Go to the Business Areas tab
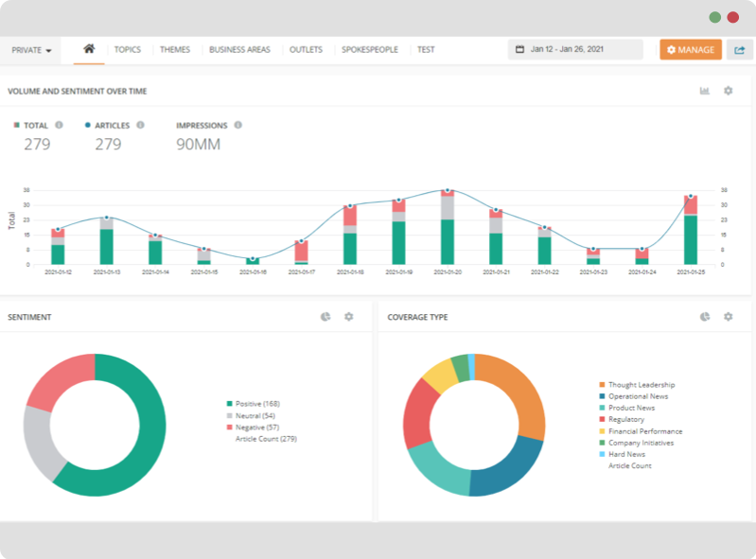This screenshot has height=559, width=756. click(x=239, y=50)
